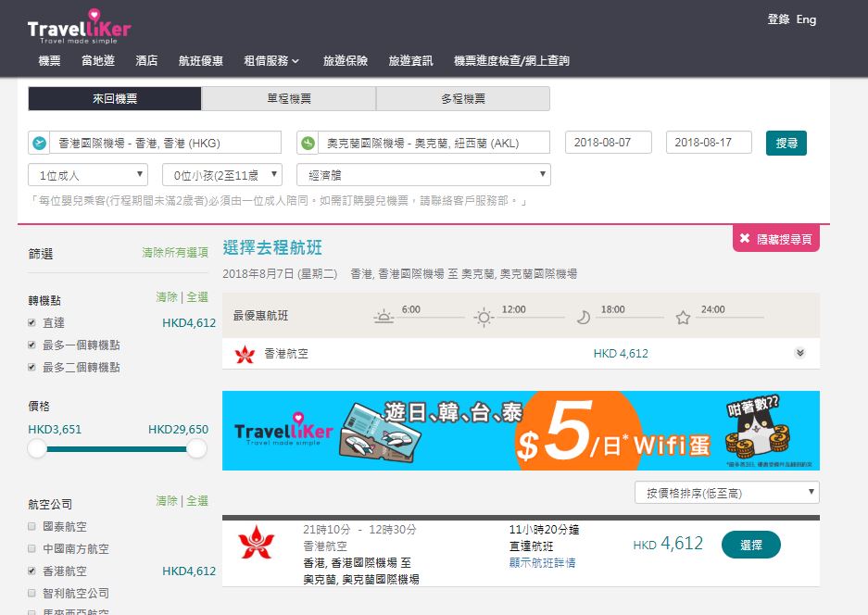Viewport: 868px width, 615px height.
Task: Click the departure date 2018-08-07 field
Action: (x=609, y=143)
